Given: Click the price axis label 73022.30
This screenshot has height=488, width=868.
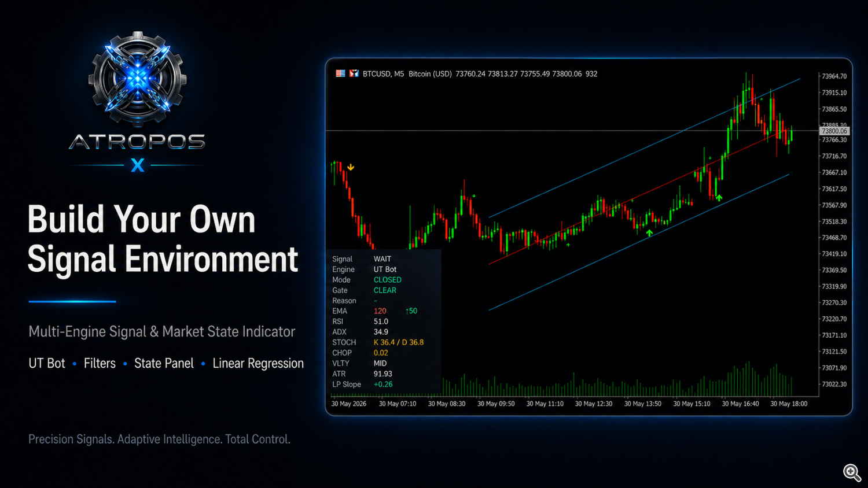Looking at the screenshot, I should (x=834, y=384).
